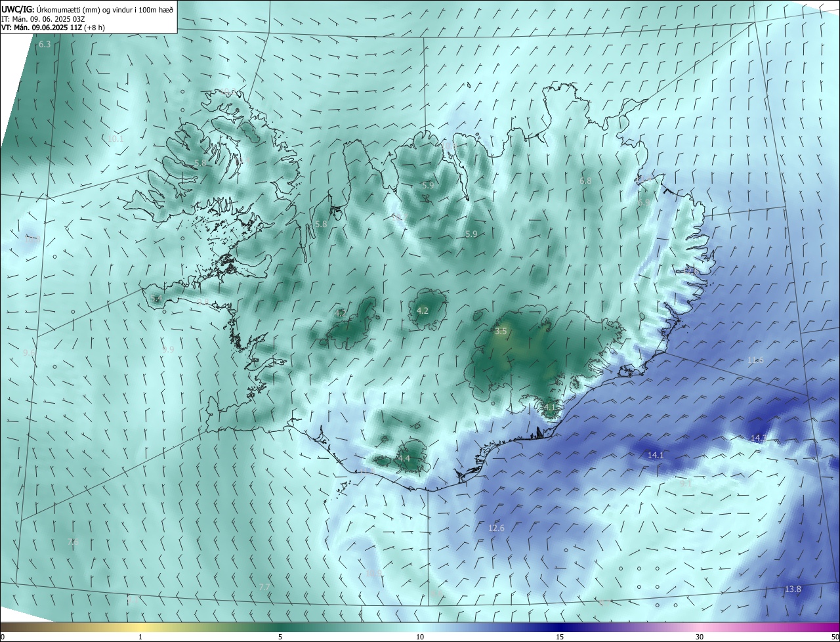Click the 12.6 value south of Iceland
The height and width of the screenshot is (642, 840).
[496, 528]
